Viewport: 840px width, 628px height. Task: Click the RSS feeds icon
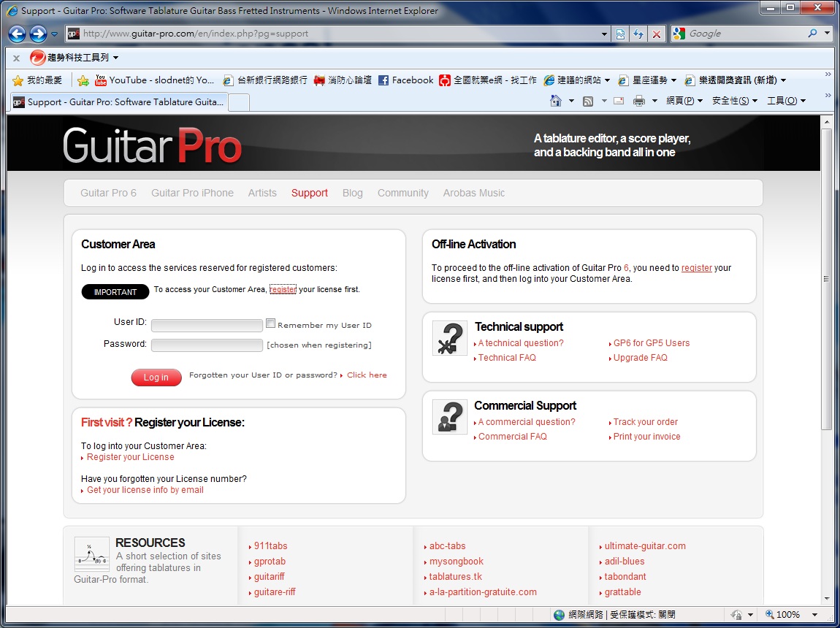588,101
